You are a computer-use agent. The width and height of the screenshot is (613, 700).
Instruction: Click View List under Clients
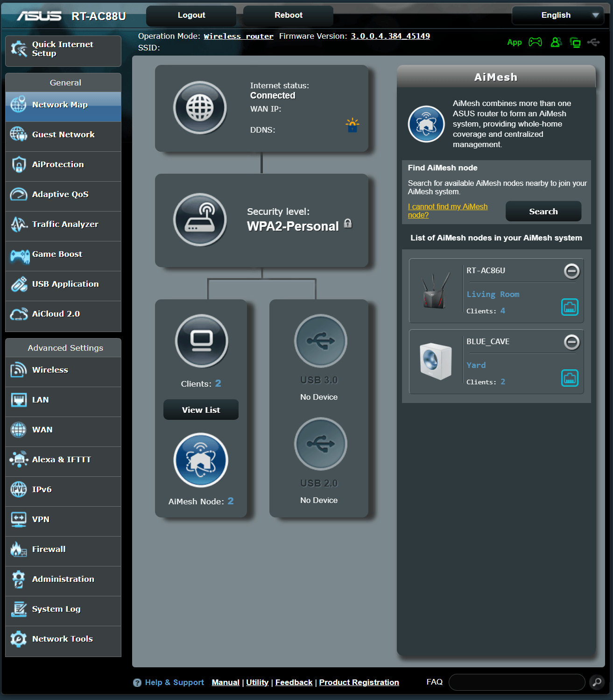(201, 410)
